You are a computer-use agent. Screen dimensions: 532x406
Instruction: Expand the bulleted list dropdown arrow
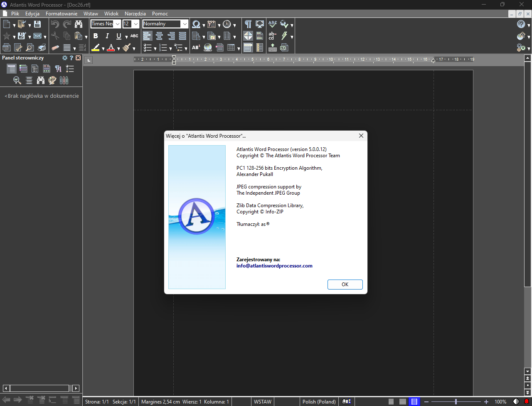pos(155,49)
